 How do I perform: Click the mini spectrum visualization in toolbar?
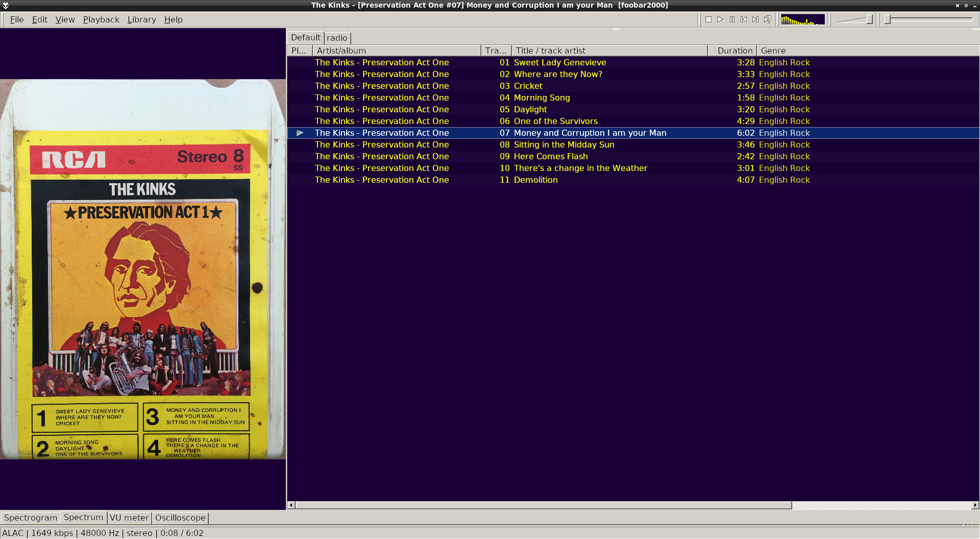[x=802, y=19]
